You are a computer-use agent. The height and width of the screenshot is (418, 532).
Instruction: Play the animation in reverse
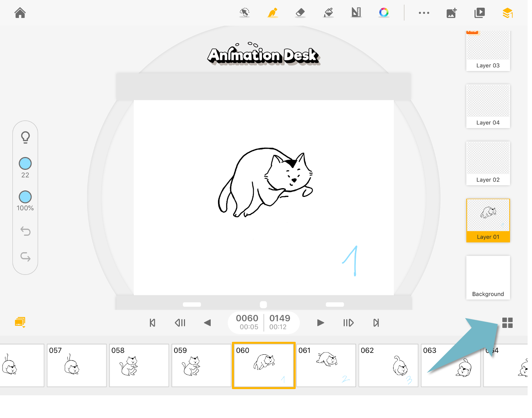coord(207,323)
